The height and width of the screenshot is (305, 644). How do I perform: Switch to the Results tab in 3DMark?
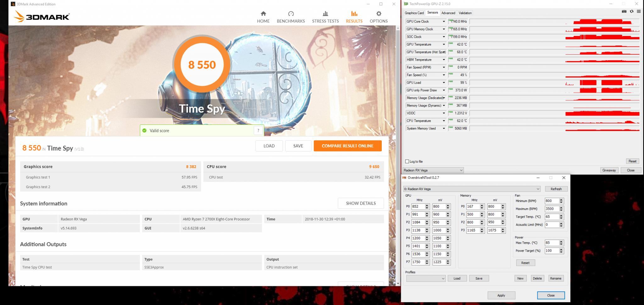coord(354,17)
